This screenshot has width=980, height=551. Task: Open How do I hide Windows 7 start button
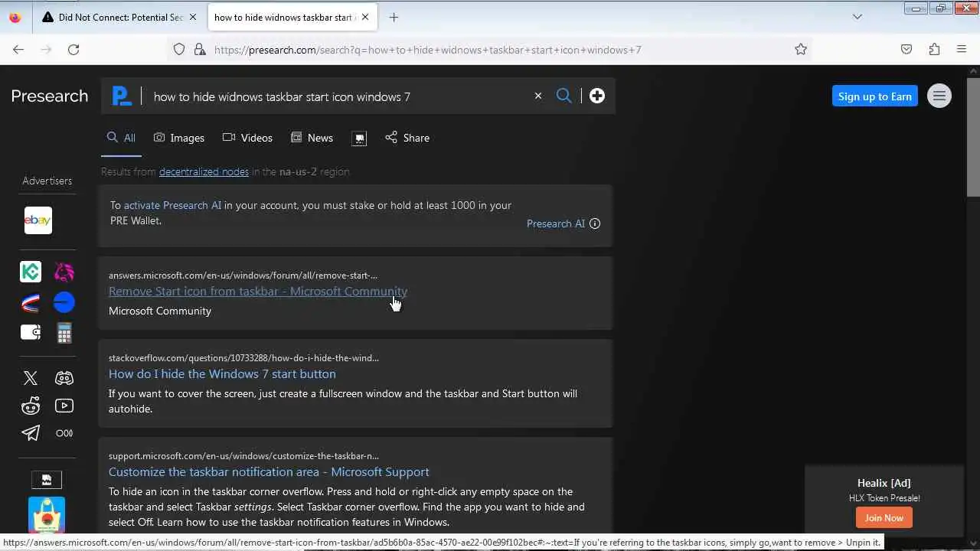[222, 373]
